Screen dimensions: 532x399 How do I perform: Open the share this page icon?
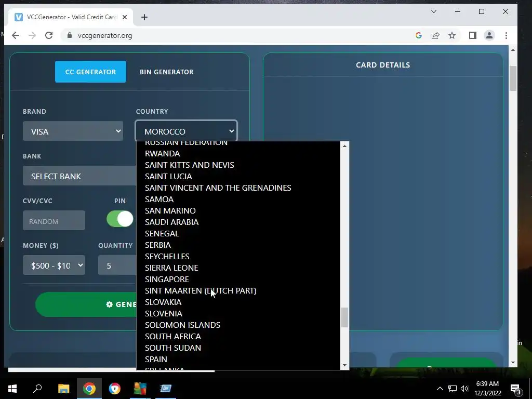coord(435,36)
